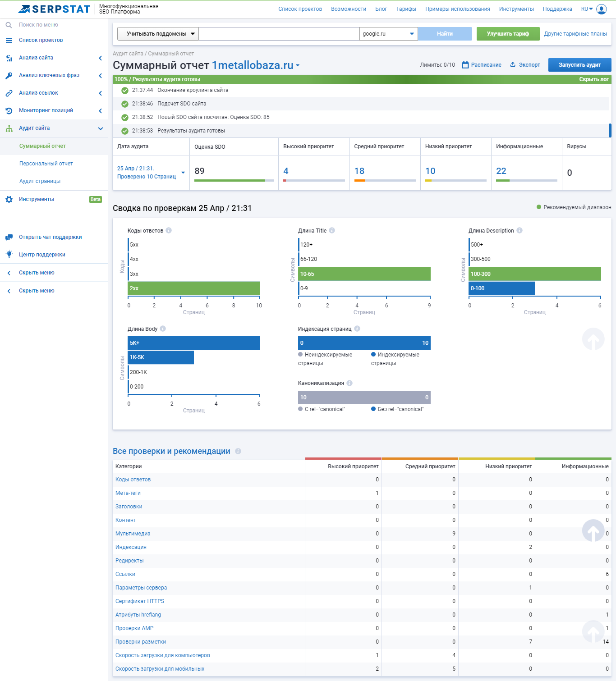
Task: Open the audit date dropdown 25 Апр
Action: (151, 173)
